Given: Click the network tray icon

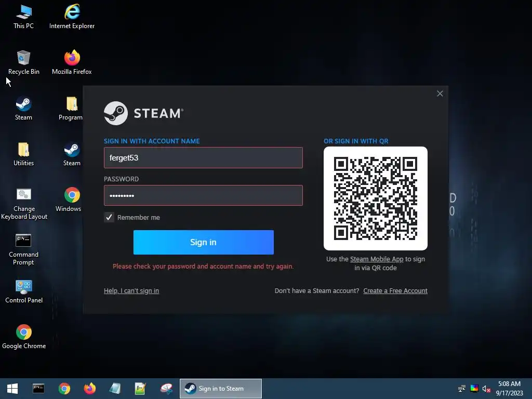Looking at the screenshot, I should (x=462, y=389).
